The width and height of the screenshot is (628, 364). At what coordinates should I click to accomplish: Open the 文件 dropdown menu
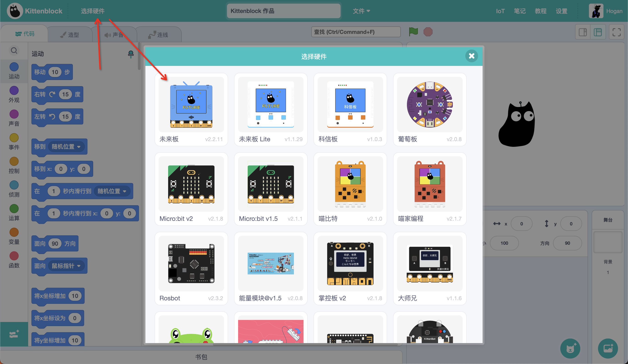click(361, 11)
